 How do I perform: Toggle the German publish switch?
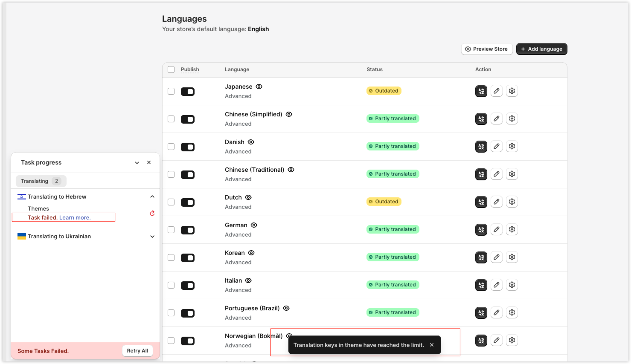(x=188, y=230)
